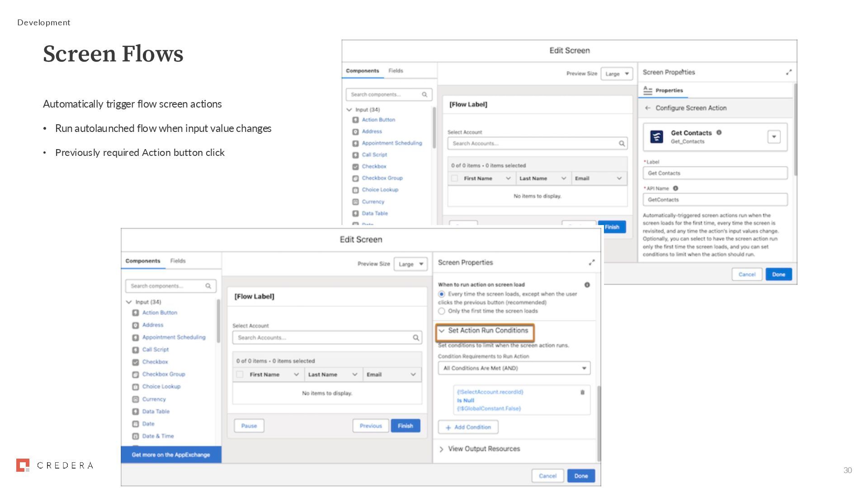Click Done button in lower dialog
The height and width of the screenshot is (488, 868).
(x=580, y=476)
